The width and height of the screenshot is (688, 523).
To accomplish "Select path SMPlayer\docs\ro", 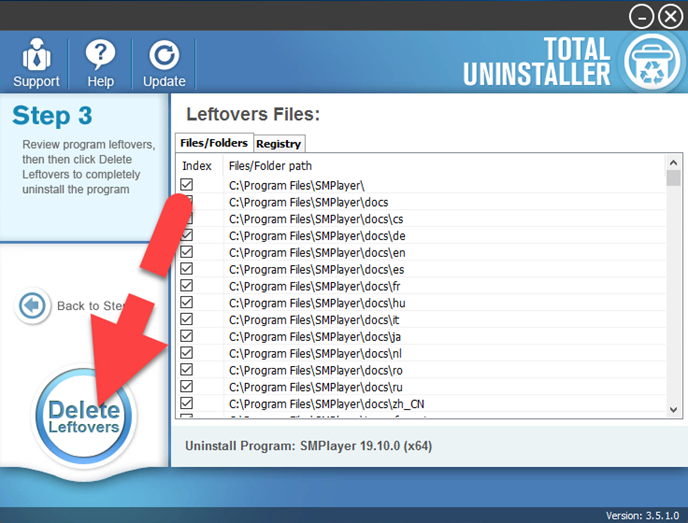I will [315, 370].
